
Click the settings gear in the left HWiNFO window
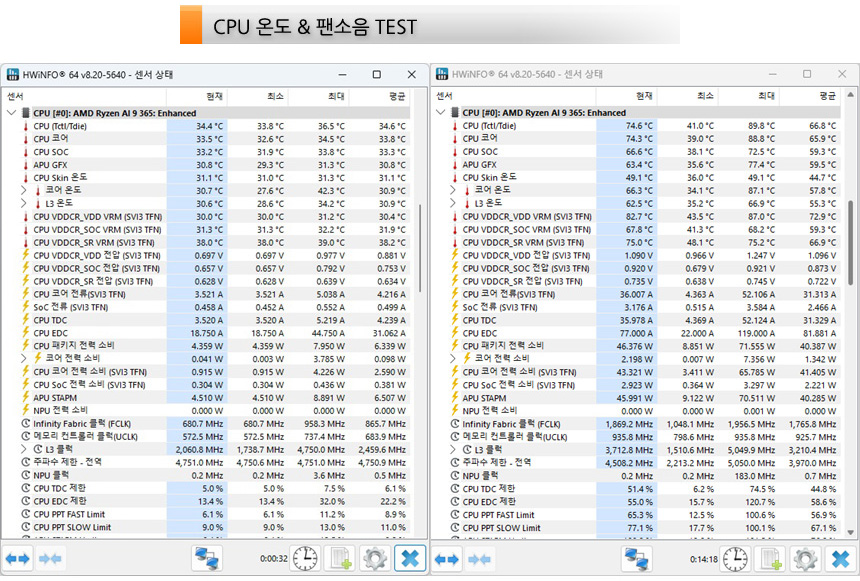tap(375, 559)
